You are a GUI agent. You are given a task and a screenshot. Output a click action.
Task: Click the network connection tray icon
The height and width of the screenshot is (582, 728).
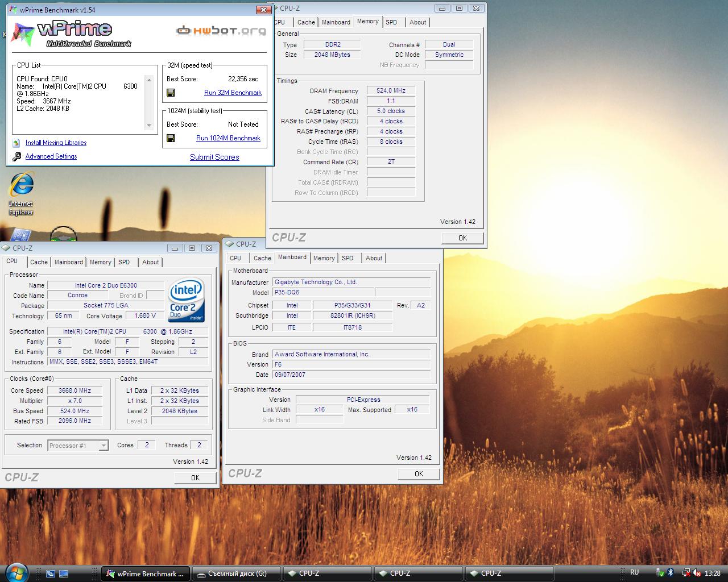(686, 573)
